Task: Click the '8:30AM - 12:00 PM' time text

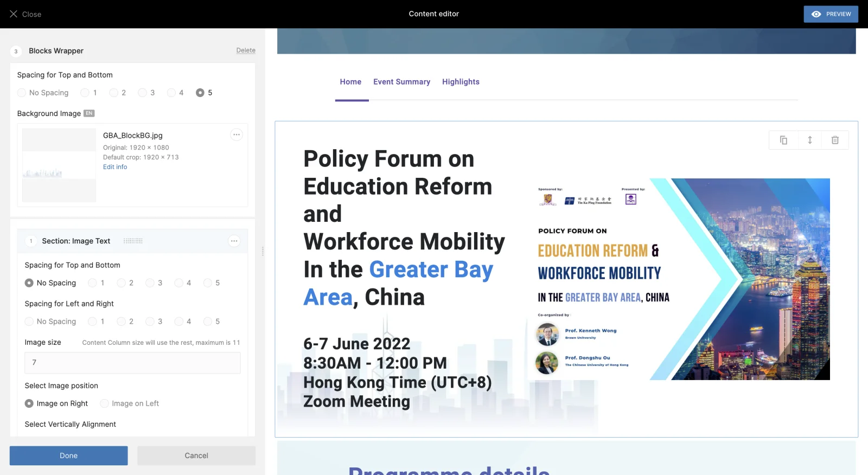Action: [x=375, y=363]
